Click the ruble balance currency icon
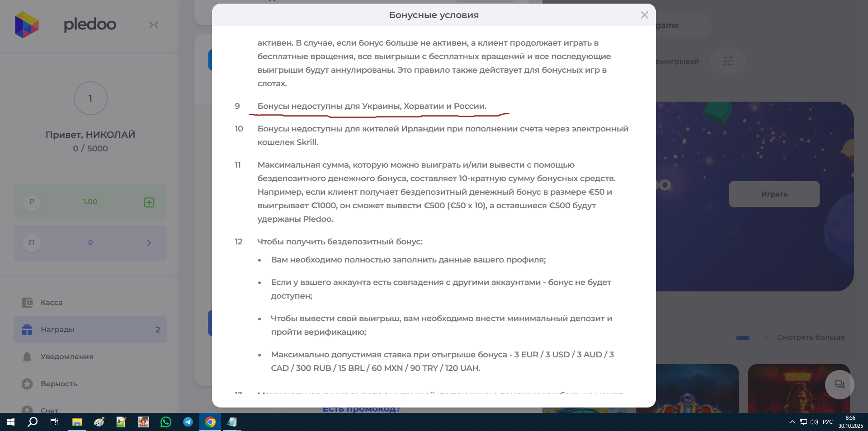This screenshot has width=868, height=431. 32,202
